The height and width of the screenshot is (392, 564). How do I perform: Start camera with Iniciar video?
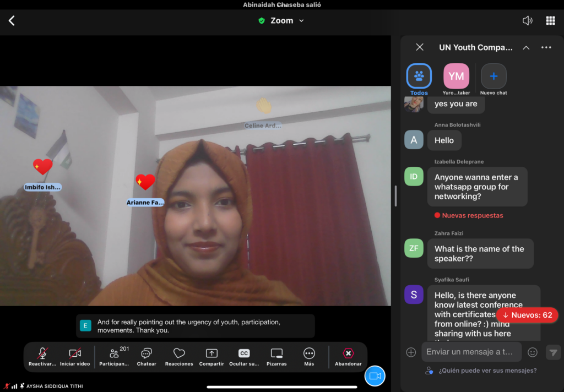click(75, 356)
